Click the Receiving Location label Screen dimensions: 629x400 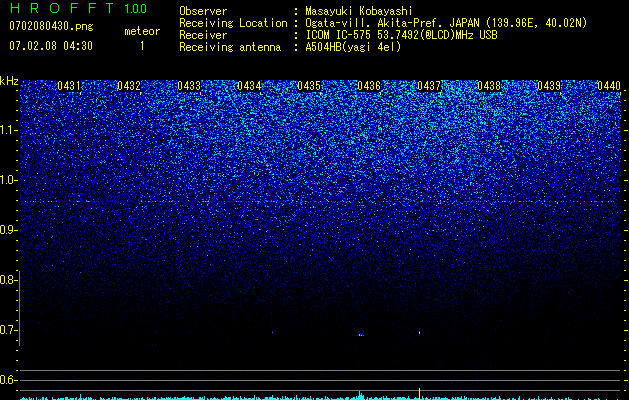(x=233, y=23)
